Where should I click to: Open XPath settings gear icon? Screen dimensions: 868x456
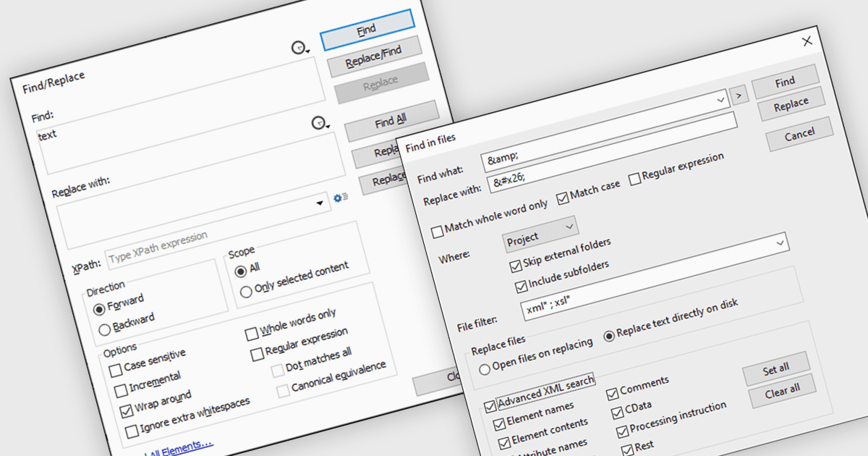click(341, 197)
